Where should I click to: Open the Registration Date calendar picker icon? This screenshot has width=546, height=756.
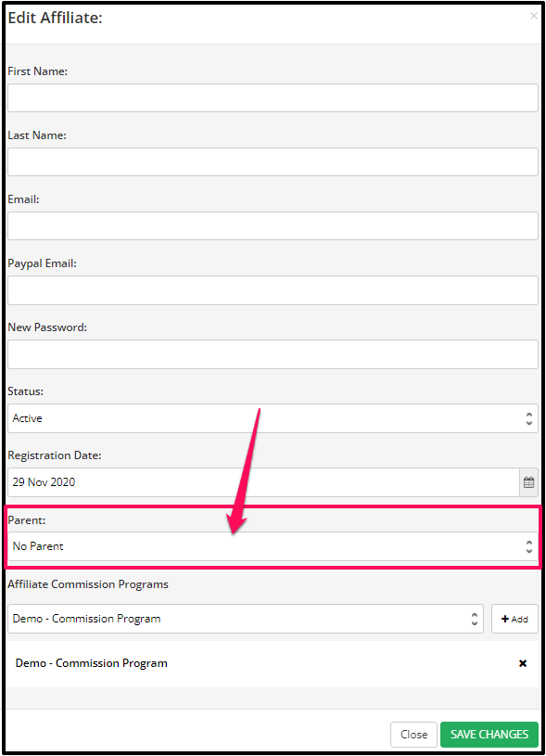click(x=528, y=482)
